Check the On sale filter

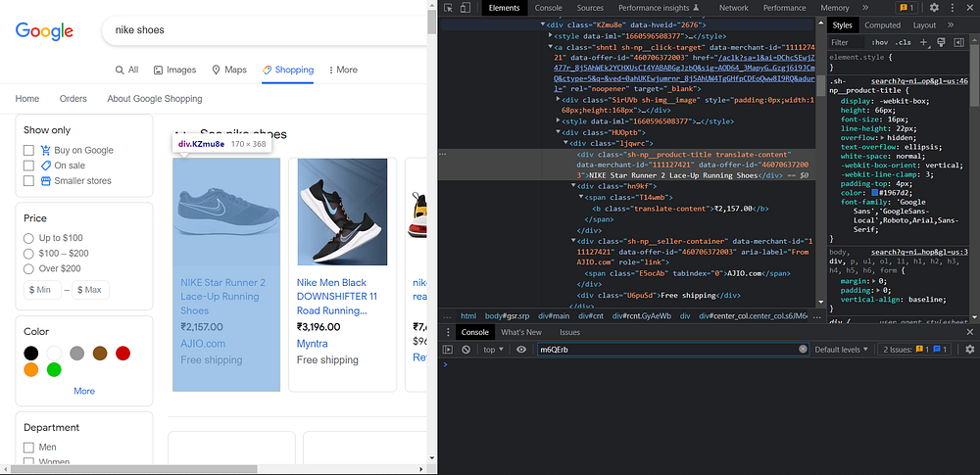coord(28,166)
